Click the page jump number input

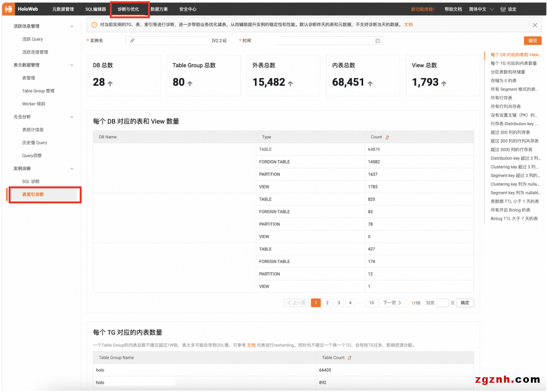(442, 303)
